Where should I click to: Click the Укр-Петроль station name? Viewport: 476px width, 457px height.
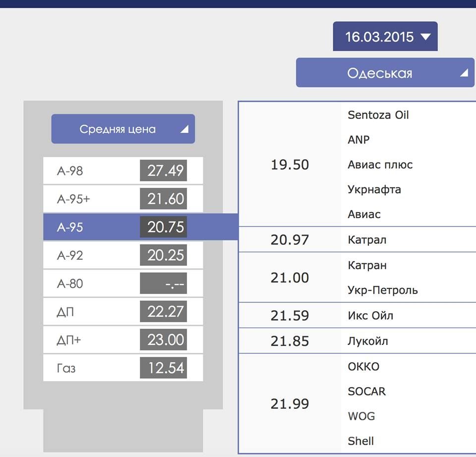point(383,290)
